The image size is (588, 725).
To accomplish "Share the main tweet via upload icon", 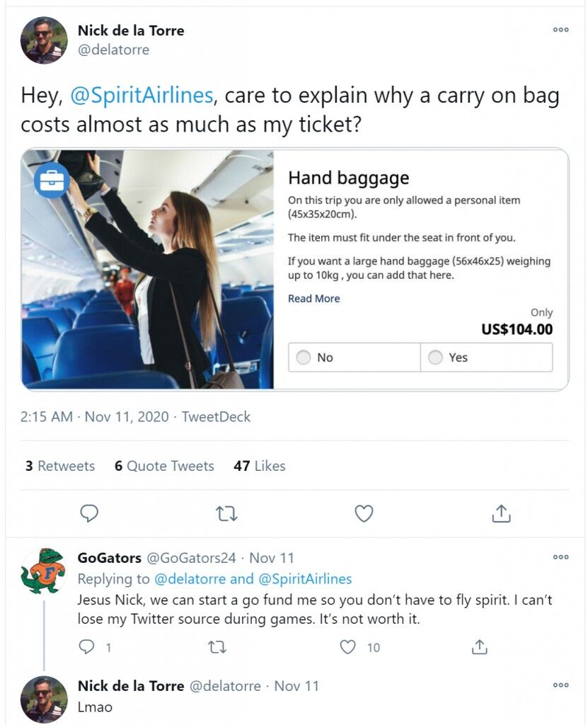I will click(x=501, y=513).
